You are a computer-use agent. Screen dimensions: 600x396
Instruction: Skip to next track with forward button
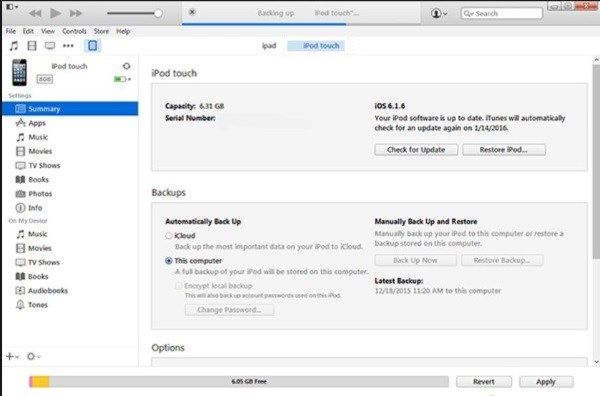tap(76, 13)
